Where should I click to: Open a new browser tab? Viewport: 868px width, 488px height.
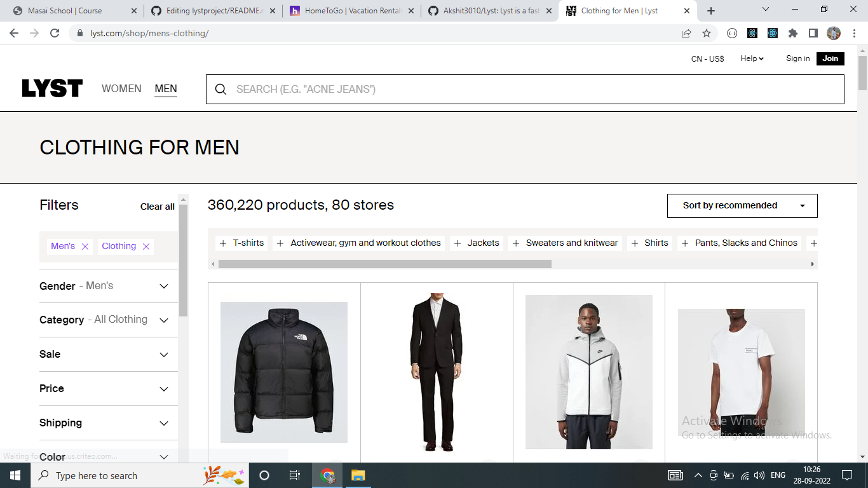click(x=711, y=11)
